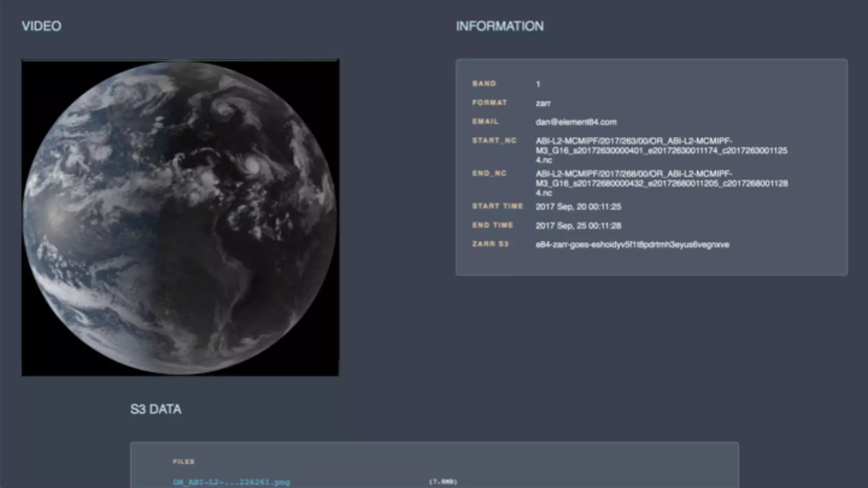The height and width of the screenshot is (488, 868).
Task: Click the file size text beside png
Action: (x=443, y=482)
